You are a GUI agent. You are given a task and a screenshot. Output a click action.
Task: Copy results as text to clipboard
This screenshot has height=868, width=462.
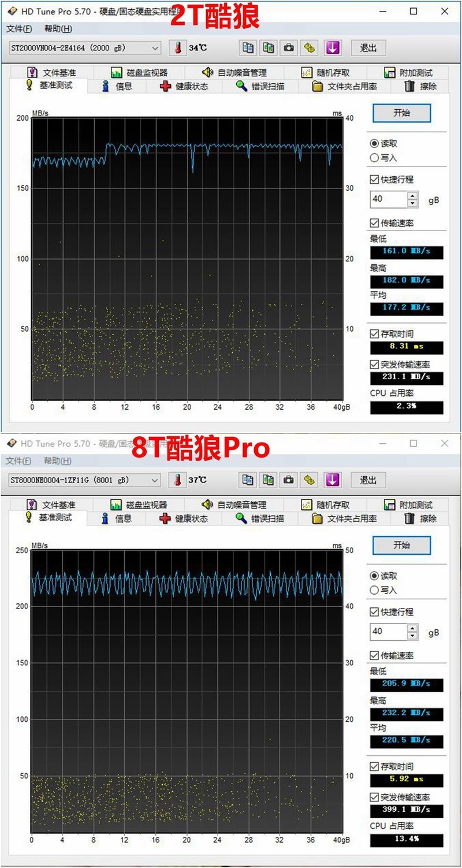click(x=248, y=48)
